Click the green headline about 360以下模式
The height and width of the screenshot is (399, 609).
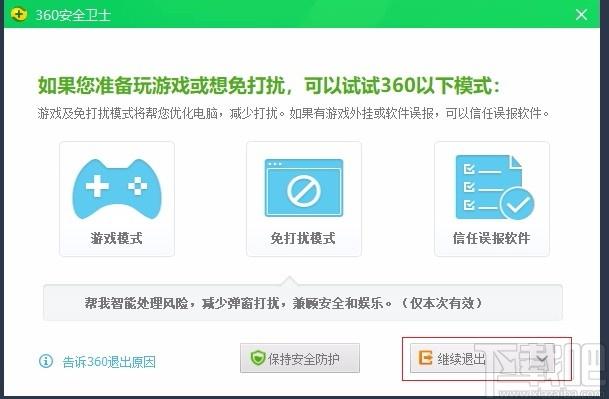tap(269, 85)
